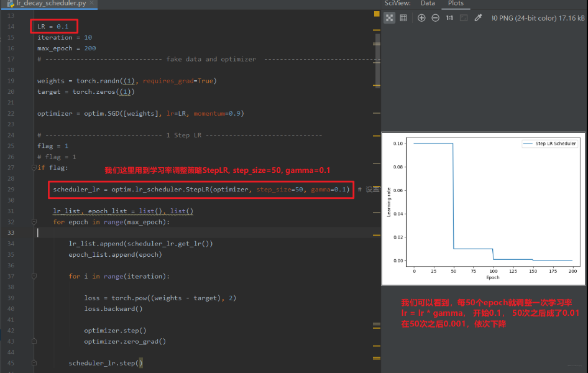Click the 'lr_list, epoch_list' declaration line
The width and height of the screenshot is (588, 373).
(123, 211)
